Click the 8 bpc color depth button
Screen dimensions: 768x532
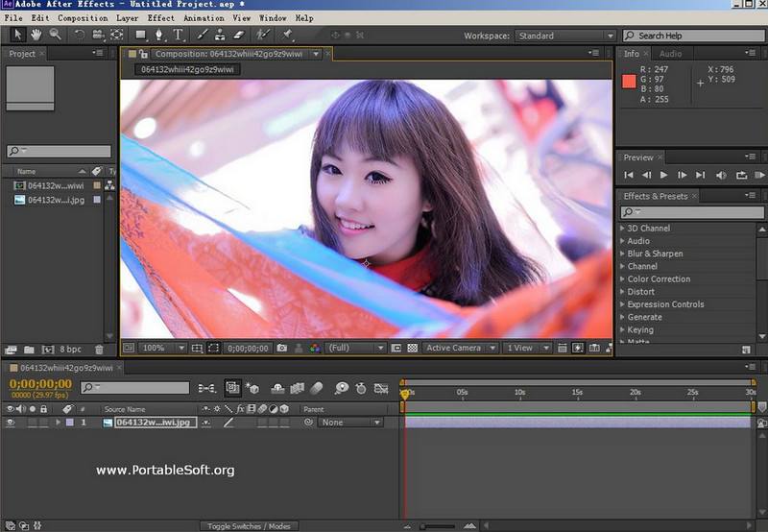coord(71,349)
